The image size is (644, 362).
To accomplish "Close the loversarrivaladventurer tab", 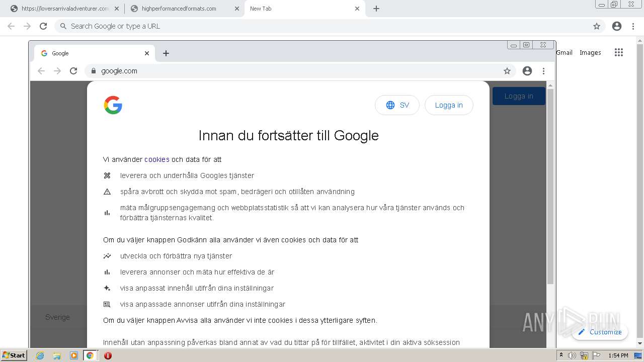I will click(x=117, y=9).
